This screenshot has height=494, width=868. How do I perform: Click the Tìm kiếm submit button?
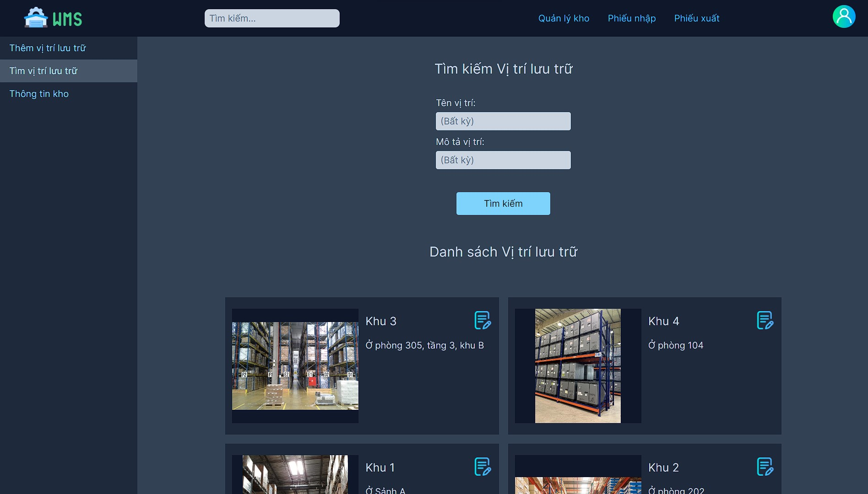tap(503, 204)
